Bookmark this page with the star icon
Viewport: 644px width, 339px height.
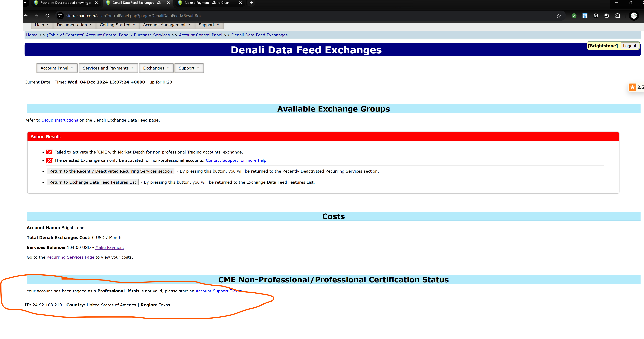tap(559, 16)
